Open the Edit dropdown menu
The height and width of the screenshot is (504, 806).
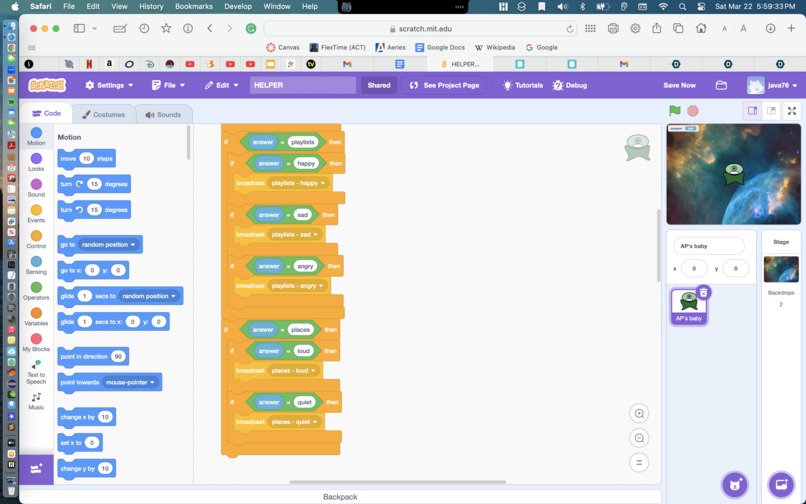pos(221,85)
